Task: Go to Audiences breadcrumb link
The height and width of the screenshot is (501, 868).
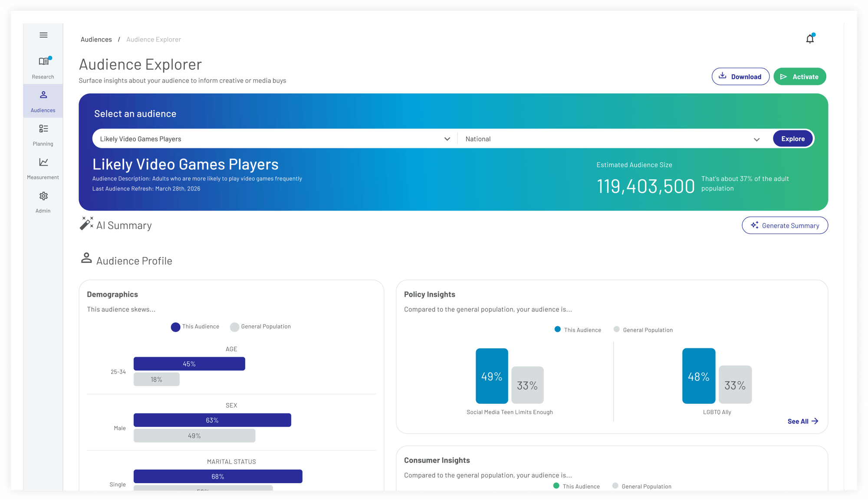Action: pos(96,39)
